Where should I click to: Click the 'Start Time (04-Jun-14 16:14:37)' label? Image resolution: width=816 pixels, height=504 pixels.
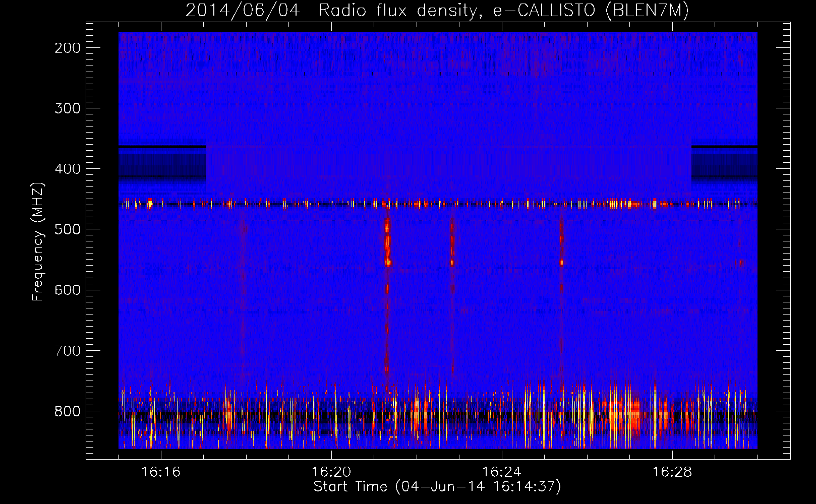click(x=437, y=486)
